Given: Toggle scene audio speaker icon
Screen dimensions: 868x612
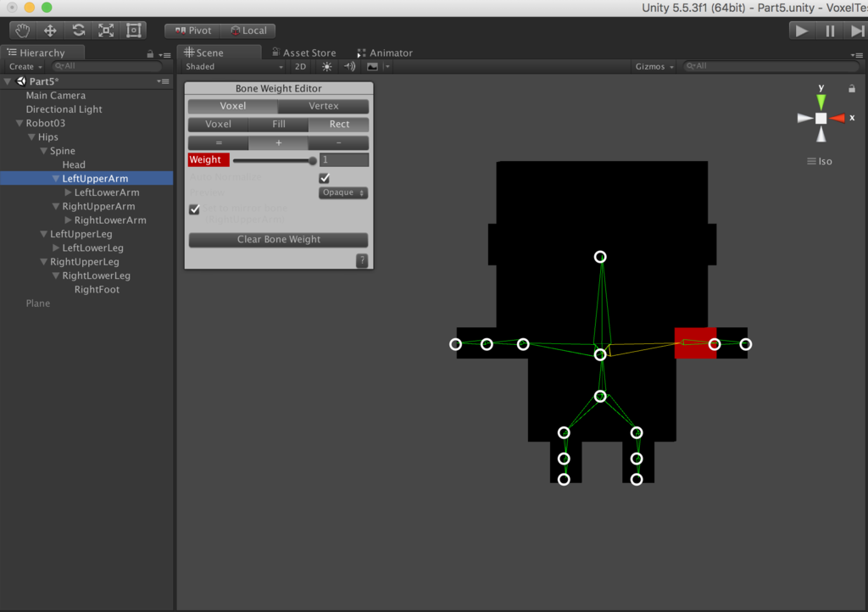Looking at the screenshot, I should click(x=349, y=66).
